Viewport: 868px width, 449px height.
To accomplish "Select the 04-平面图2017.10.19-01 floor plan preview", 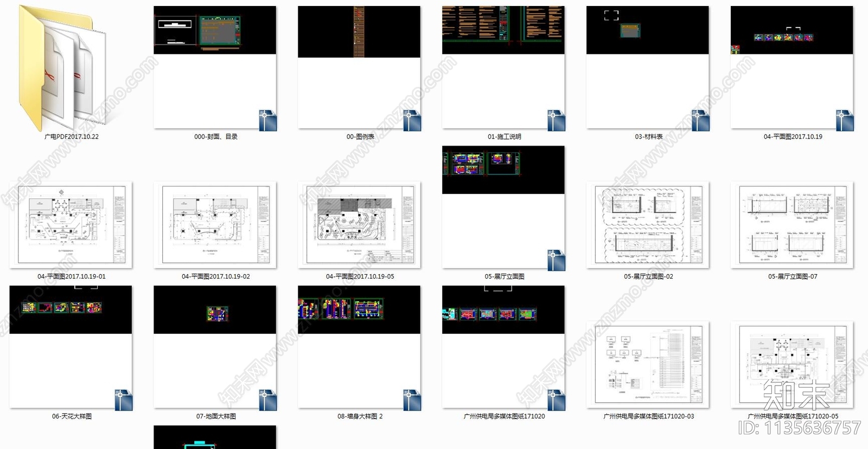I will (71, 225).
